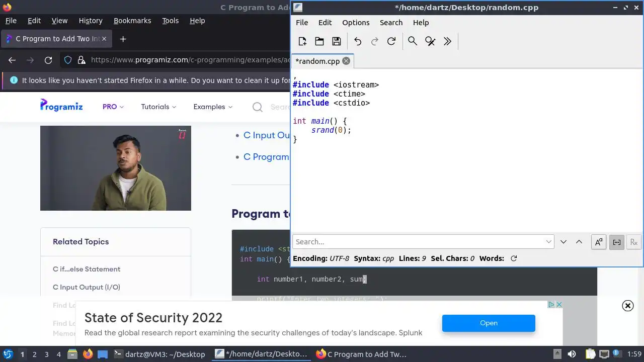Screen dimensions: 644x362
Task: Click the AdChoices icon on the ad
Action: [551, 305]
